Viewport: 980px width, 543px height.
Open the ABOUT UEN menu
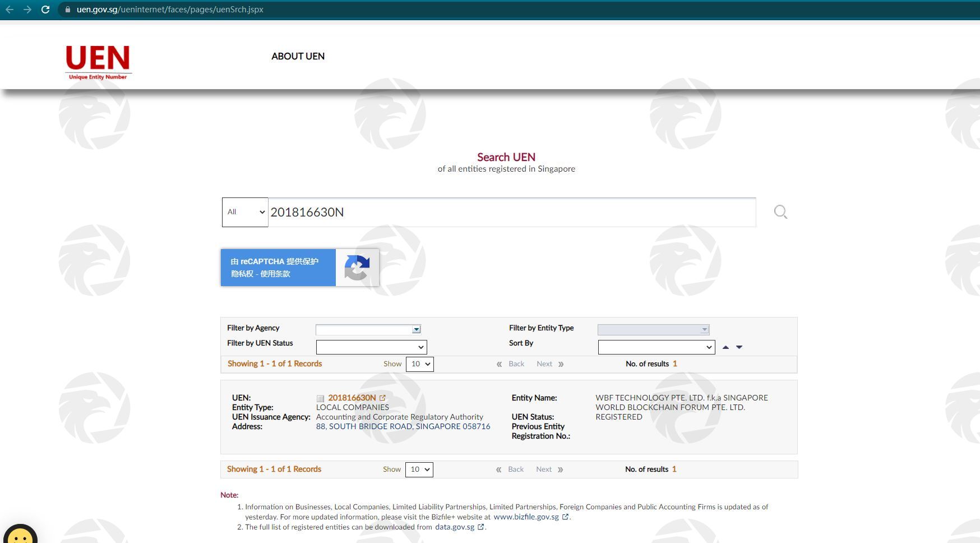(298, 56)
